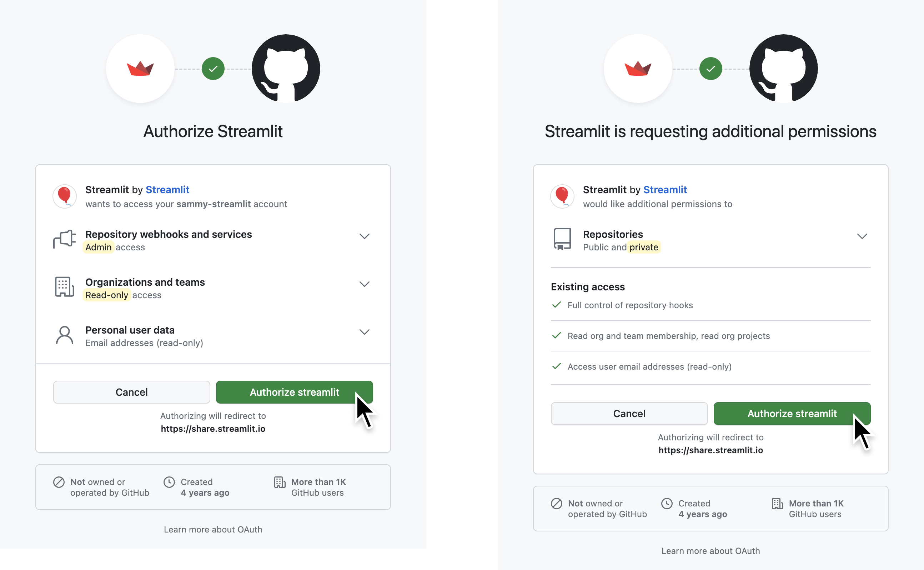This screenshot has width=924, height=570.
Task: Expand the Repository webhooks and services section
Action: point(365,236)
